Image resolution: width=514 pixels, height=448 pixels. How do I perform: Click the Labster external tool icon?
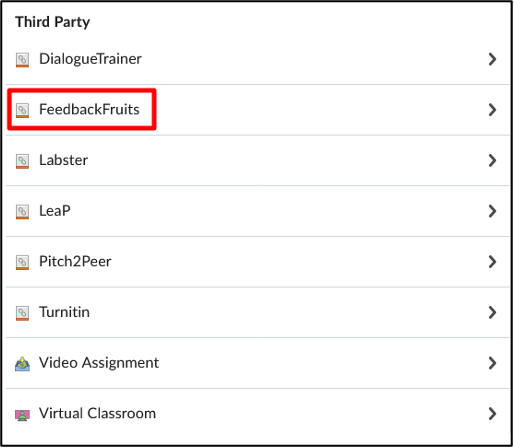22,161
